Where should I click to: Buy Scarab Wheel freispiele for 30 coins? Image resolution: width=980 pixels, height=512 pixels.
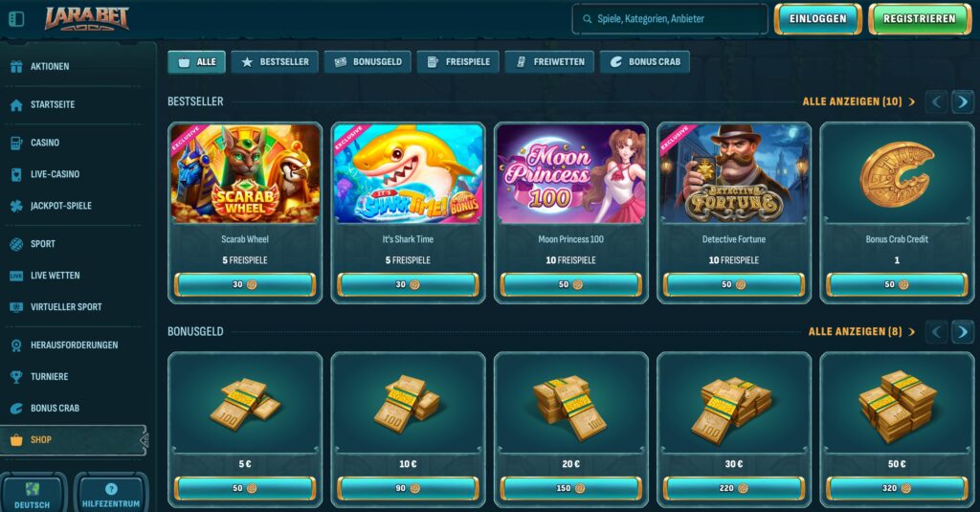pos(245,284)
